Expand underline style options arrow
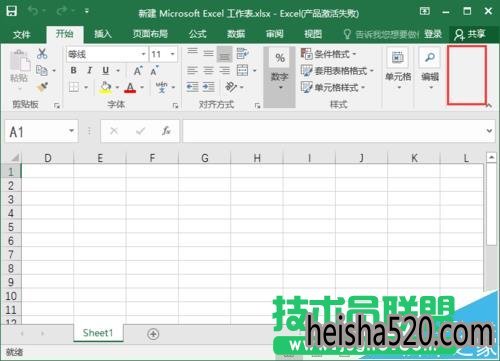Viewport: 500px width, 361px height. click(x=118, y=71)
